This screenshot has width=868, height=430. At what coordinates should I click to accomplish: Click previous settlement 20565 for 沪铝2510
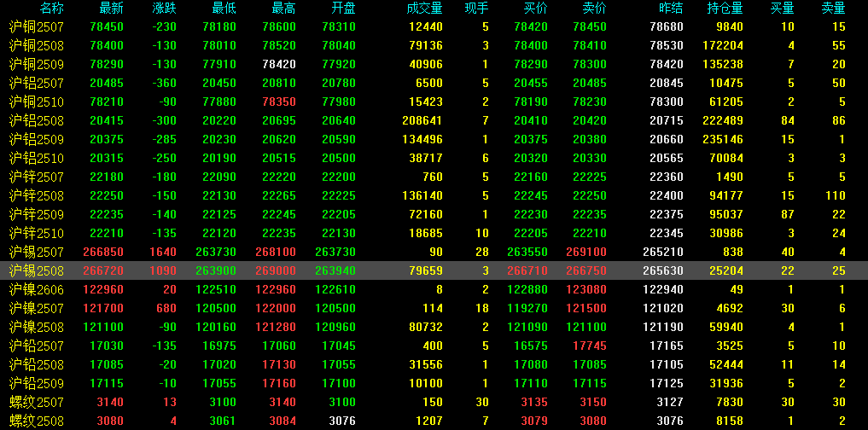tap(667, 159)
